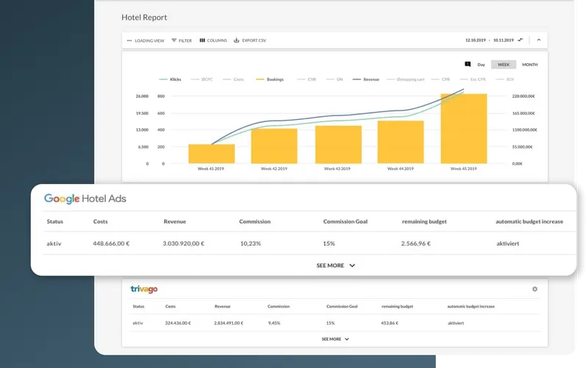Select the Week view button
Viewport: 588px width, 368px height.
click(x=503, y=65)
